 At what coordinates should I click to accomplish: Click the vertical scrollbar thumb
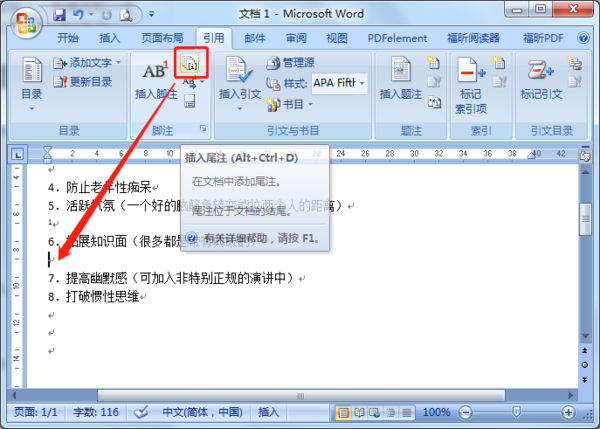(585, 219)
